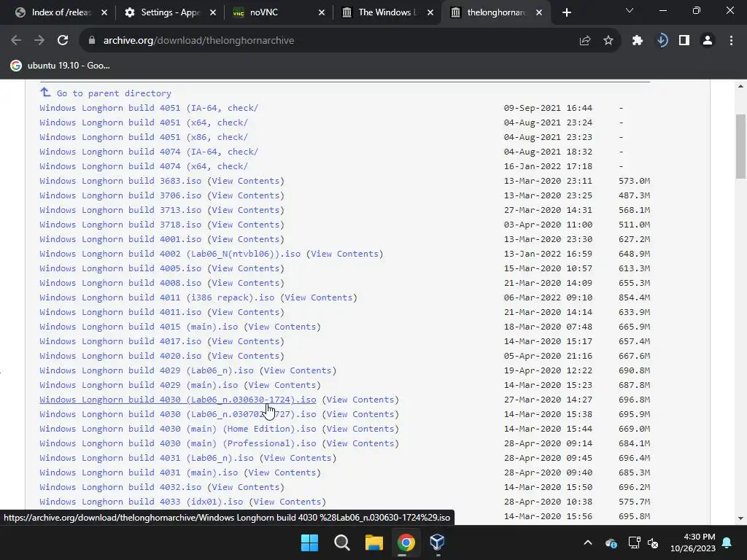View Contents of build 3706.iso
747x560 pixels.
click(x=245, y=195)
